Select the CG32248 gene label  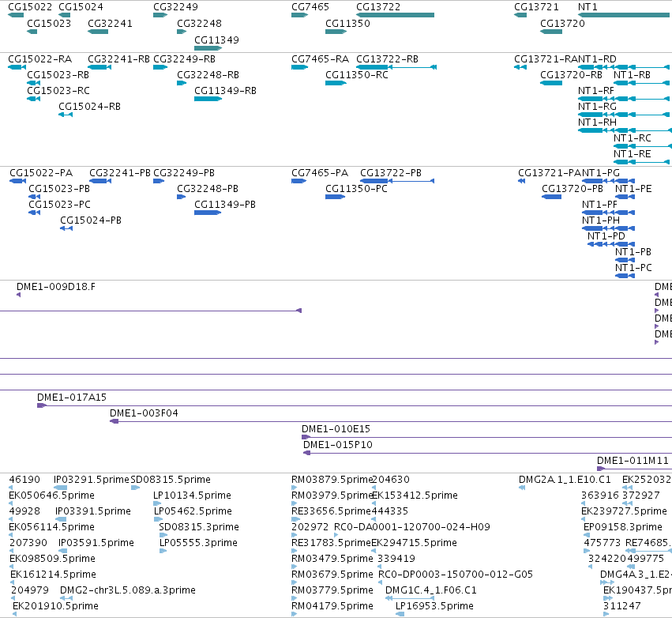click(x=199, y=24)
